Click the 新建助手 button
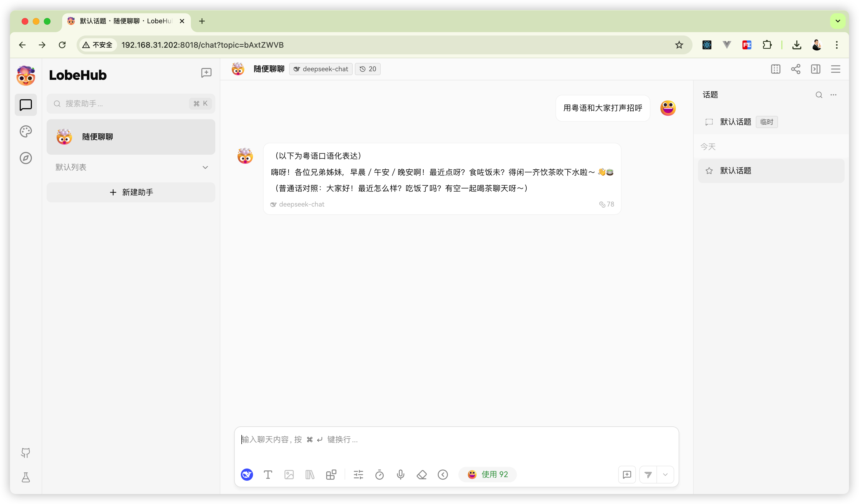 (x=131, y=192)
